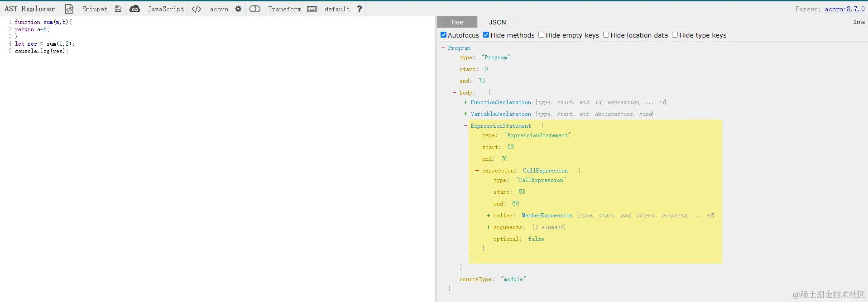868x302 pixels.
Task: Open help question mark icon
Action: (x=360, y=9)
